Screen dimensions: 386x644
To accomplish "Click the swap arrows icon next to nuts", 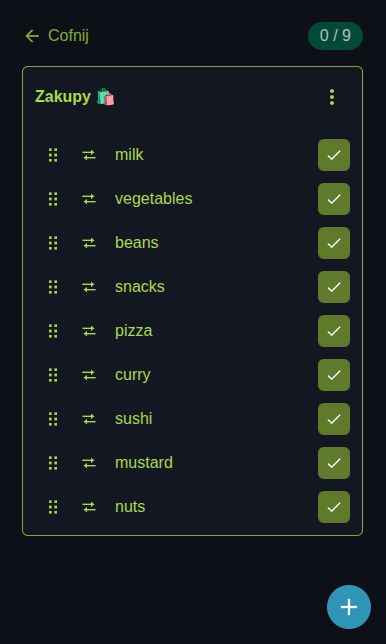I will coord(89,507).
